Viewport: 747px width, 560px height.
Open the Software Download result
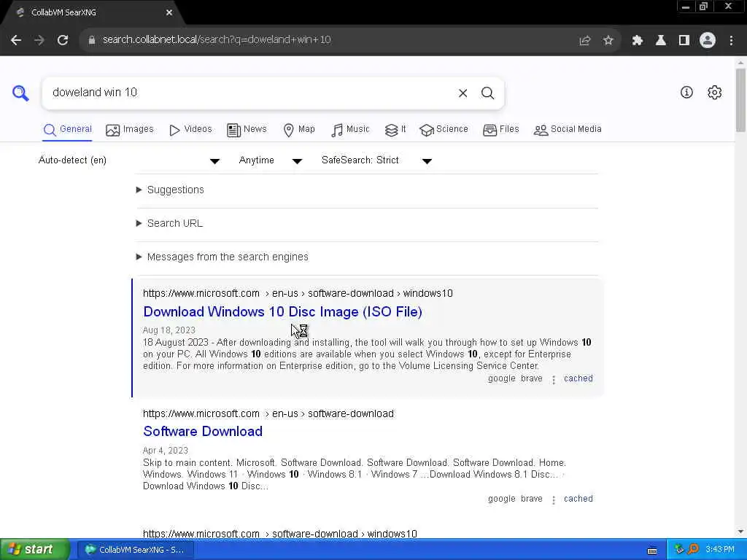[x=203, y=432]
